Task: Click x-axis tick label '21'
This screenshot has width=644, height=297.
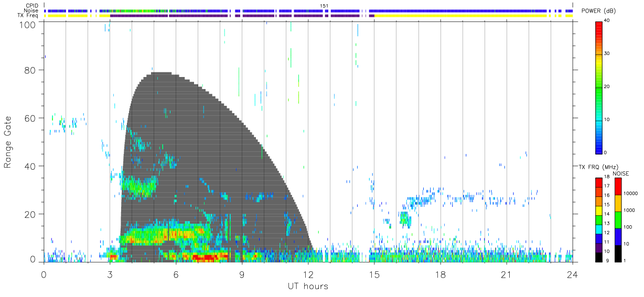Action: click(506, 274)
